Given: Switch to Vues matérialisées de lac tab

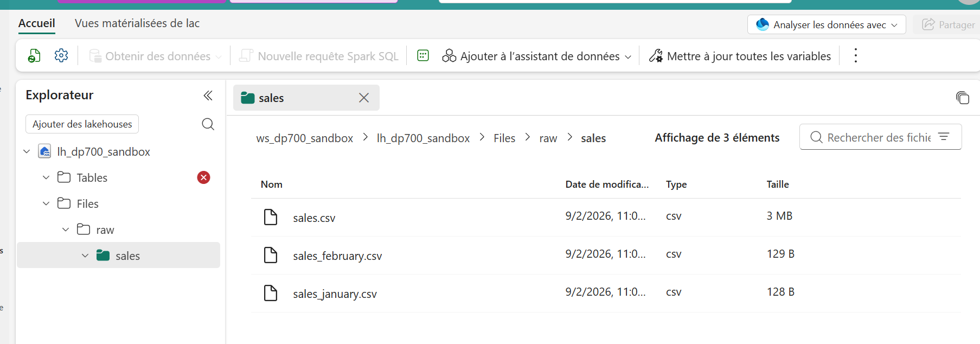Looking at the screenshot, I should [x=137, y=23].
